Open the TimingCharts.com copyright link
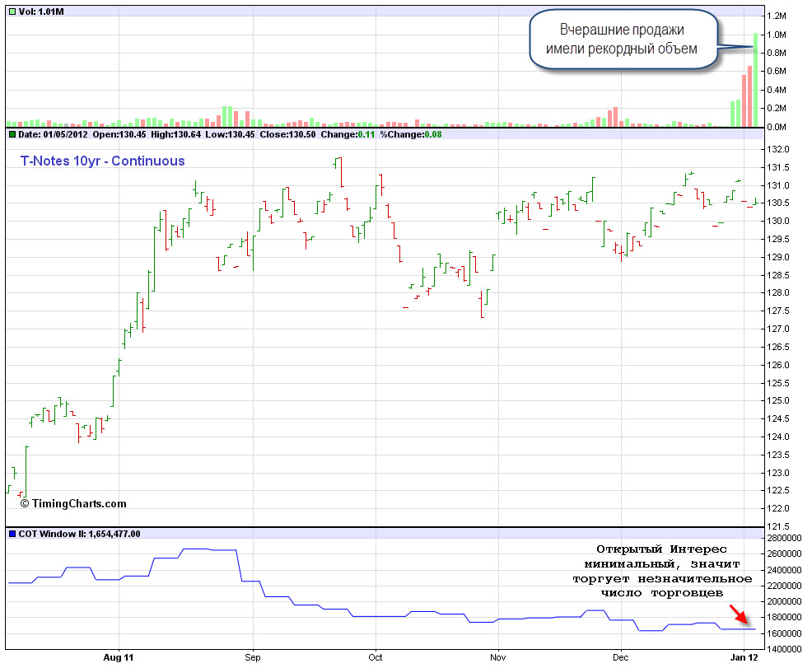812x668 pixels. coord(74,503)
